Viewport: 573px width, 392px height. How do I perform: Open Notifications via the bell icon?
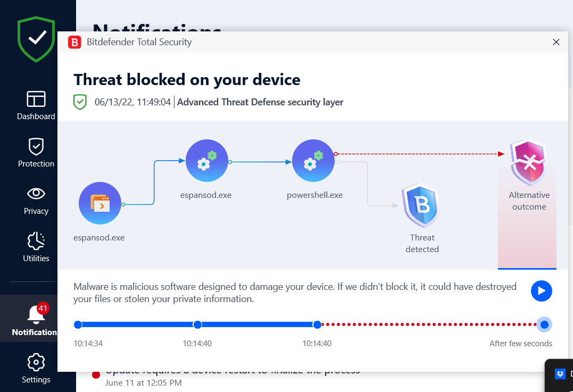[x=35, y=314]
